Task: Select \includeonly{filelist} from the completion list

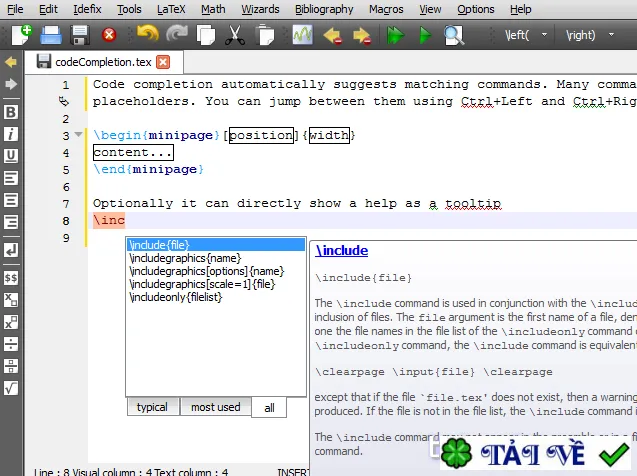Action: coord(176,297)
